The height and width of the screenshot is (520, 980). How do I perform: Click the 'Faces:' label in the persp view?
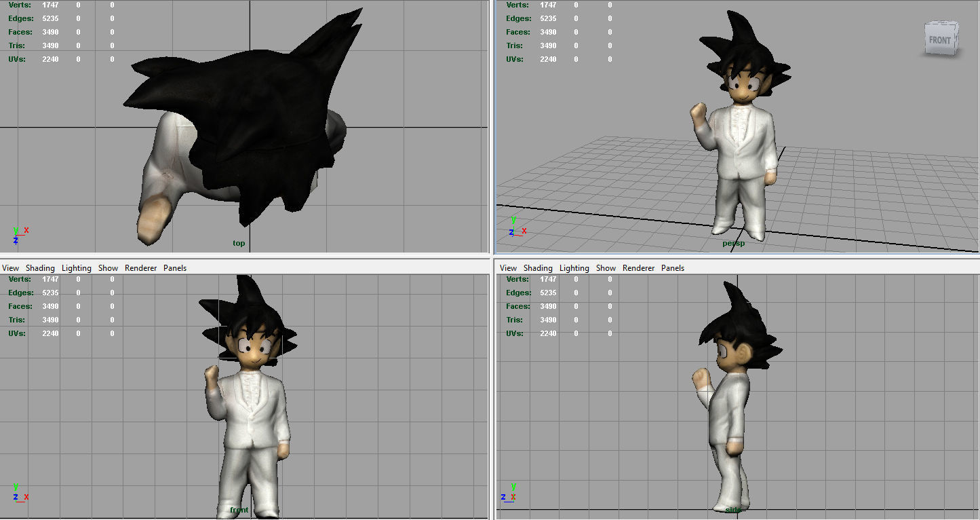coord(518,32)
